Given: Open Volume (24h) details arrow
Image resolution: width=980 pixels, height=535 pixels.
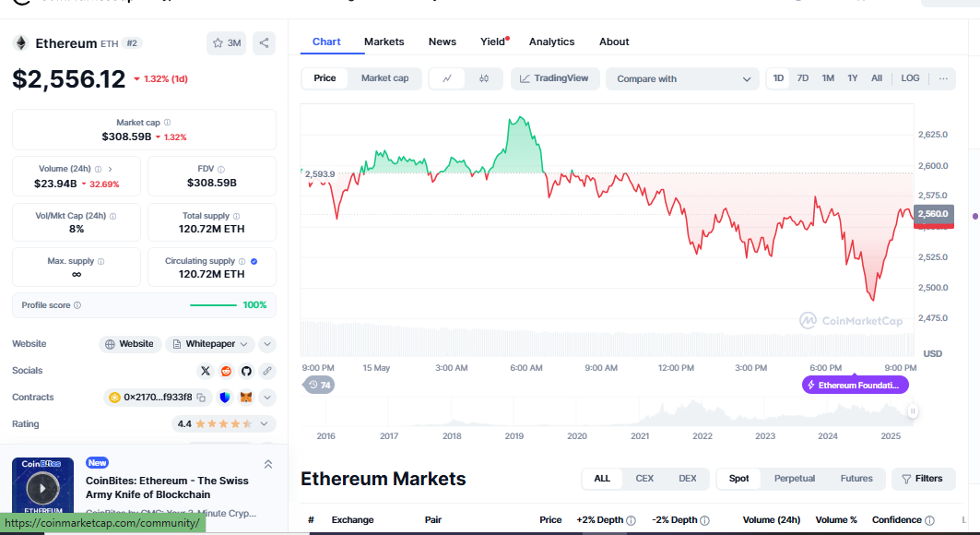Looking at the screenshot, I should 110,170.
